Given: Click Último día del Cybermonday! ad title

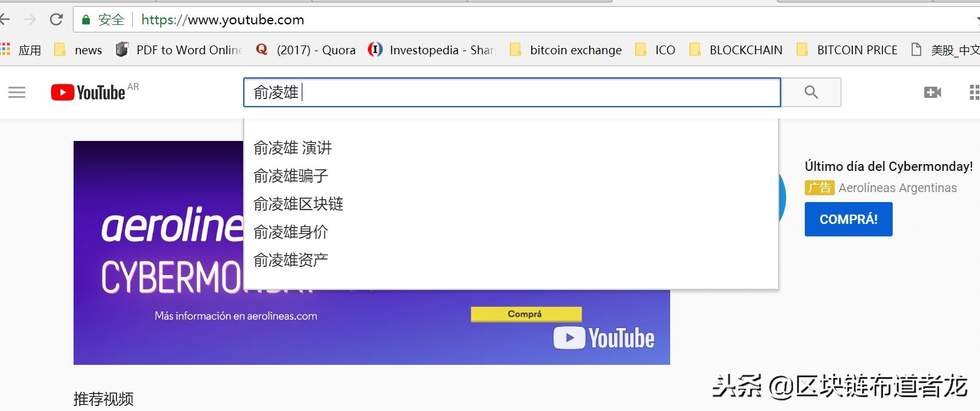Looking at the screenshot, I should pyautogui.click(x=889, y=166).
